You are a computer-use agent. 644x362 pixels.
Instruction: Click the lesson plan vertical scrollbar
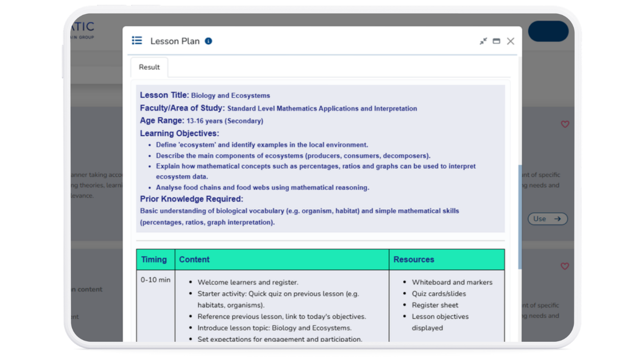[x=520, y=217]
